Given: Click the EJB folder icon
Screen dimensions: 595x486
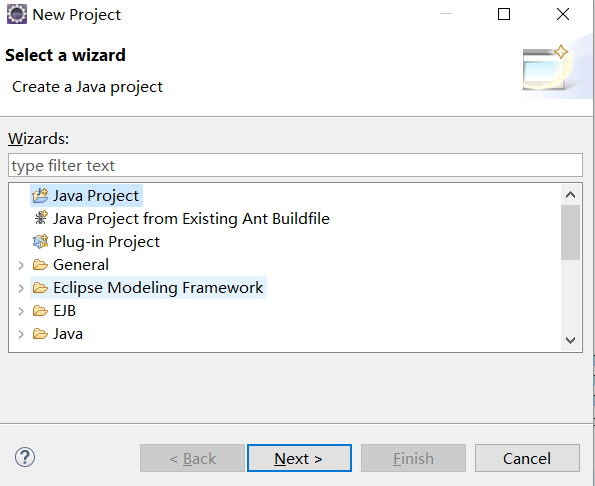Looking at the screenshot, I should 40,311.
